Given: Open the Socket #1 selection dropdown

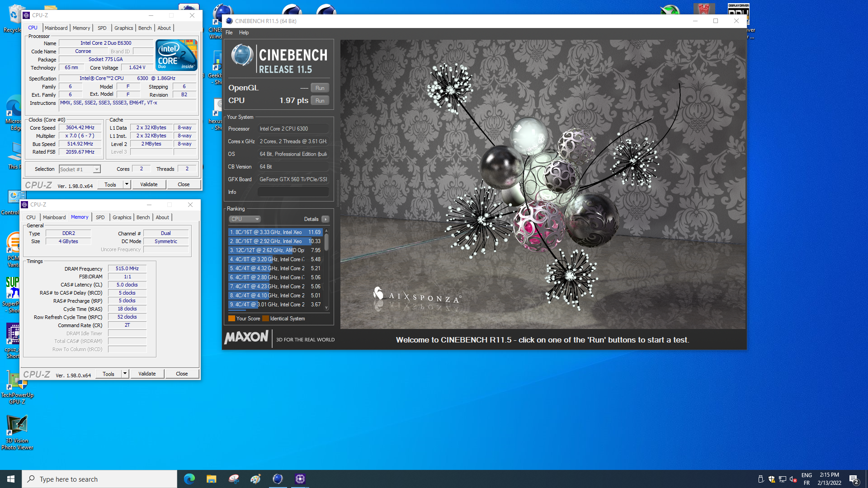Looking at the screenshot, I should pos(80,169).
